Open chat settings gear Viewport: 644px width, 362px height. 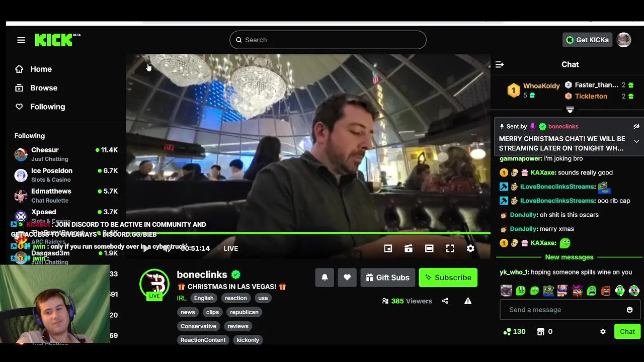(603, 332)
